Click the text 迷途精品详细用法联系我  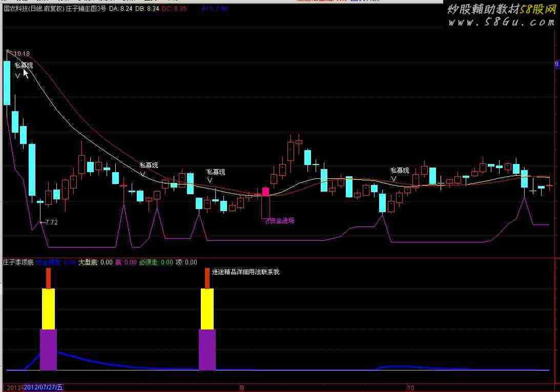tap(246, 272)
